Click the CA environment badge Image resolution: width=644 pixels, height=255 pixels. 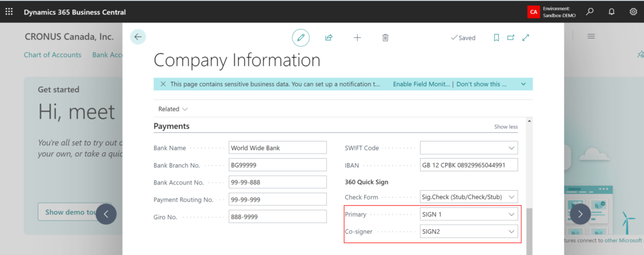pyautogui.click(x=533, y=12)
